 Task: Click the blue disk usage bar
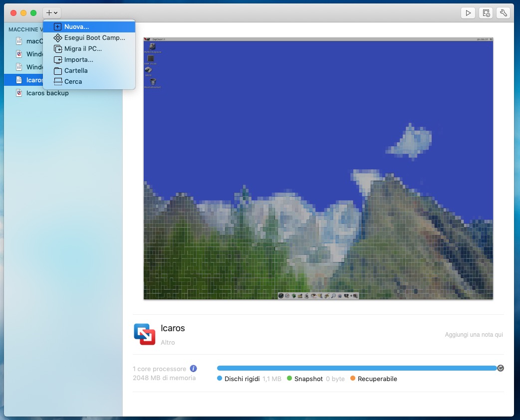[356, 368]
